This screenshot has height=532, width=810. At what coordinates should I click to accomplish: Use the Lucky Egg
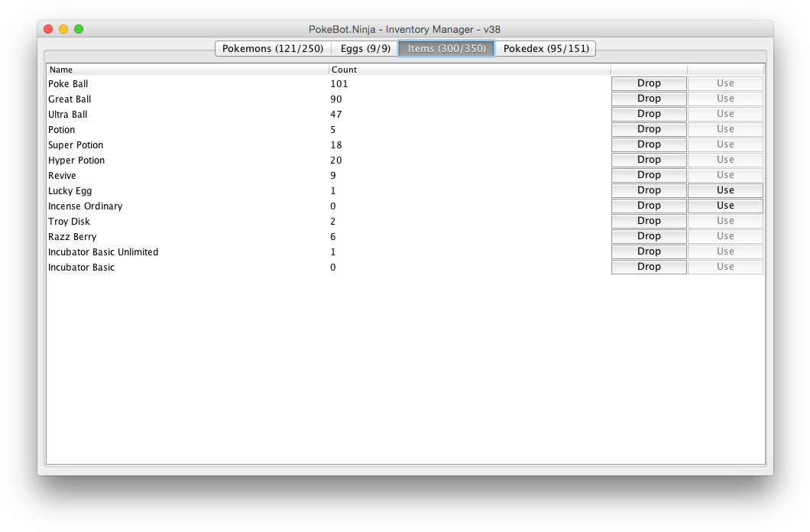coord(725,190)
